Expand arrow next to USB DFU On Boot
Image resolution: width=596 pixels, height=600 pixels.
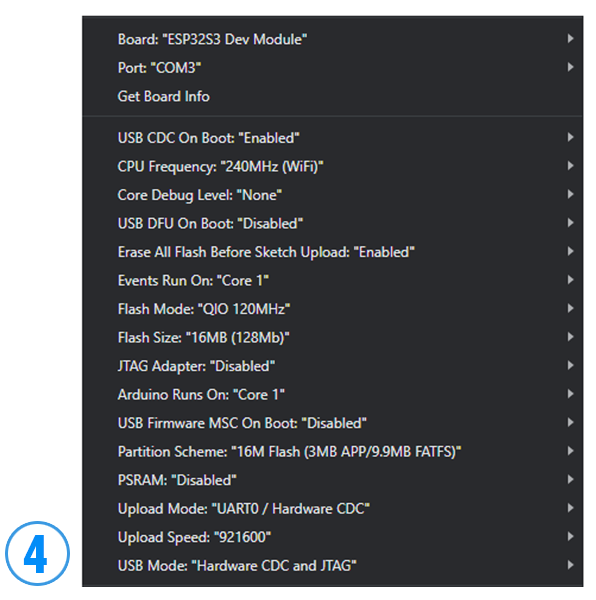[x=570, y=223]
